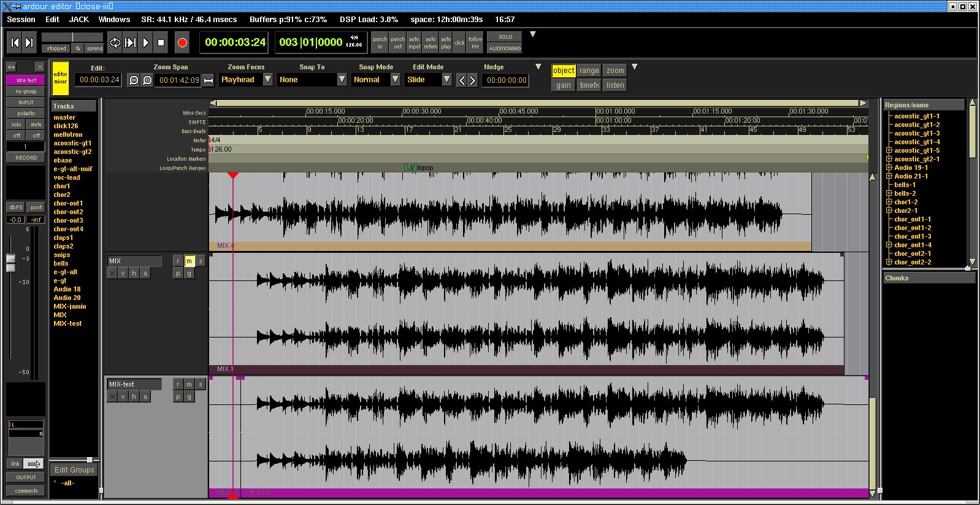Unmute the MIX track

(189, 261)
